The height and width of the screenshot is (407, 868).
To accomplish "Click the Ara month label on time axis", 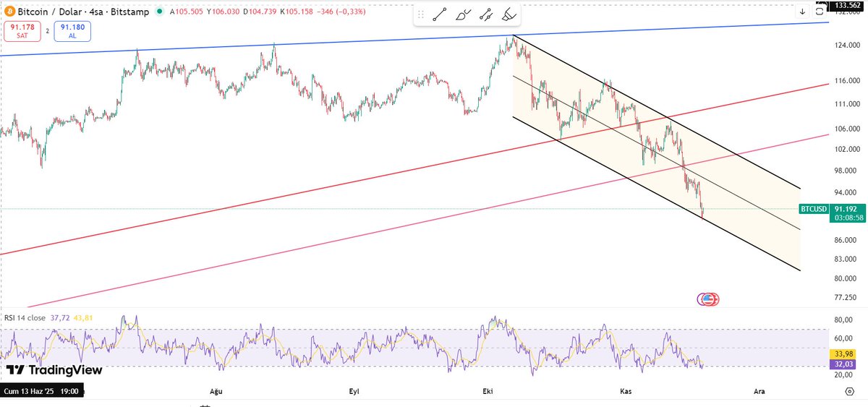I will (759, 391).
